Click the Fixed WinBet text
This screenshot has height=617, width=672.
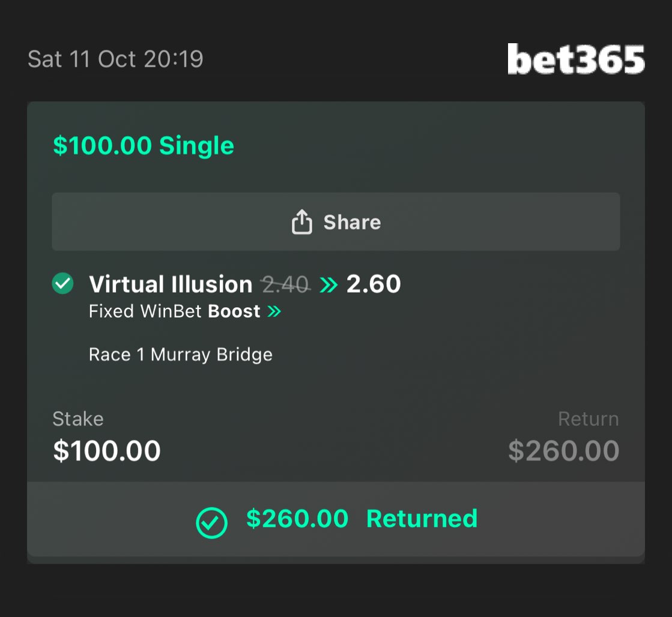(x=144, y=312)
